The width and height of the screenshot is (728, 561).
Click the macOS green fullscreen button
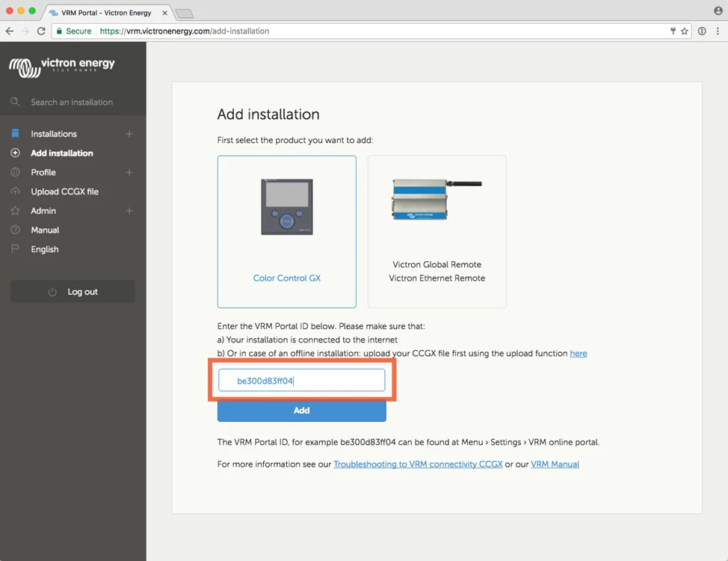32,10
